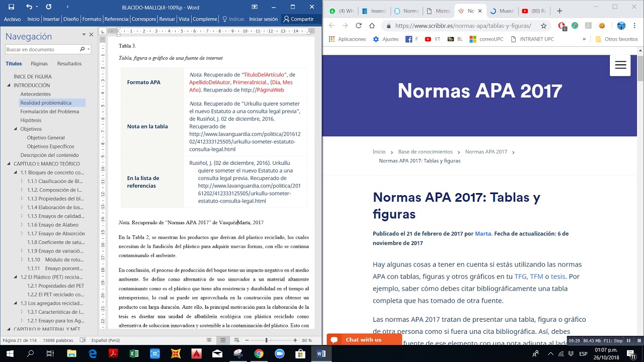This screenshot has height=362, width=644.
Task: Switch to Read Mode view icon
Action: 208,340
